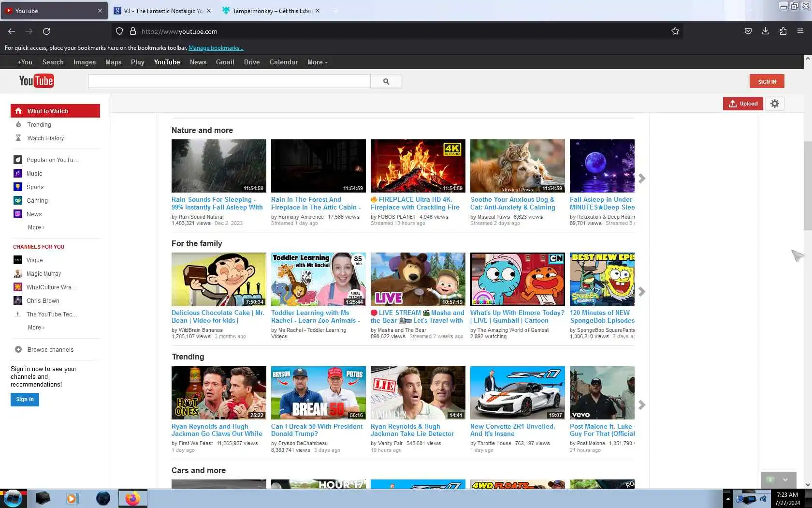Open Firefox from the taskbar
The image size is (812, 508).
pos(132,498)
